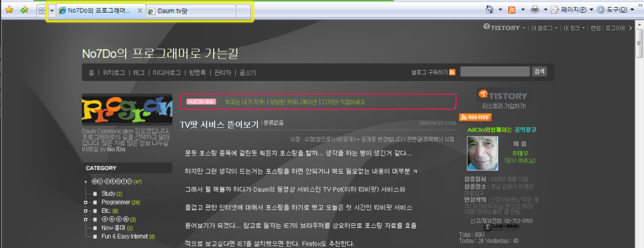This screenshot has height=248, width=644.
Task: Open the 'Programmer (29)' category
Action: [x=121, y=202]
